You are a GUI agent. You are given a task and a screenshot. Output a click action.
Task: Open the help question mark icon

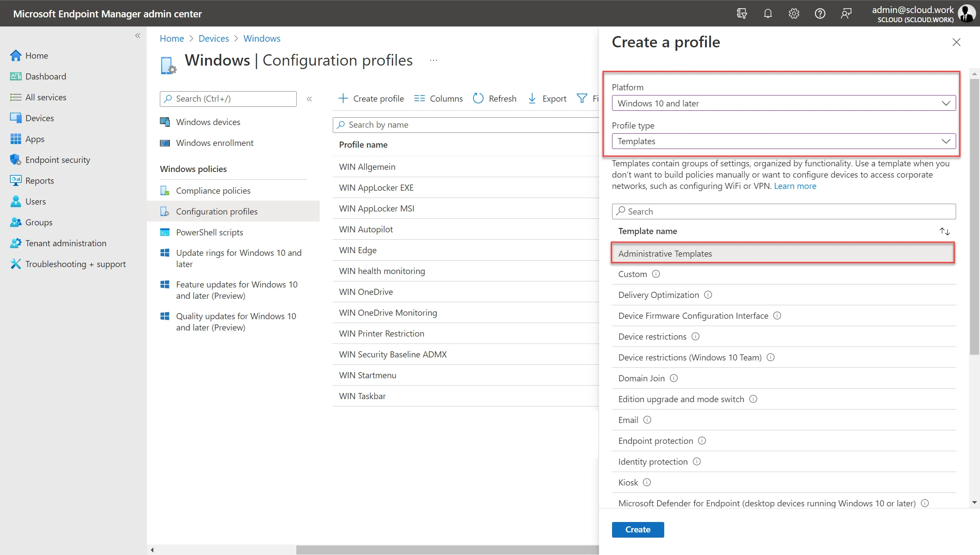click(820, 13)
